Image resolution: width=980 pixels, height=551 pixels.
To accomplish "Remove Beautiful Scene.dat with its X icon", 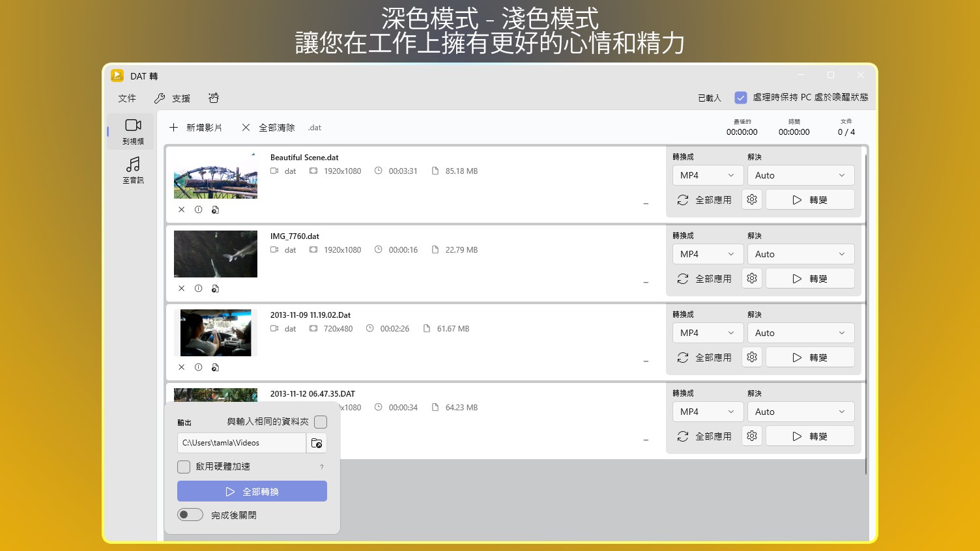I will pos(182,210).
